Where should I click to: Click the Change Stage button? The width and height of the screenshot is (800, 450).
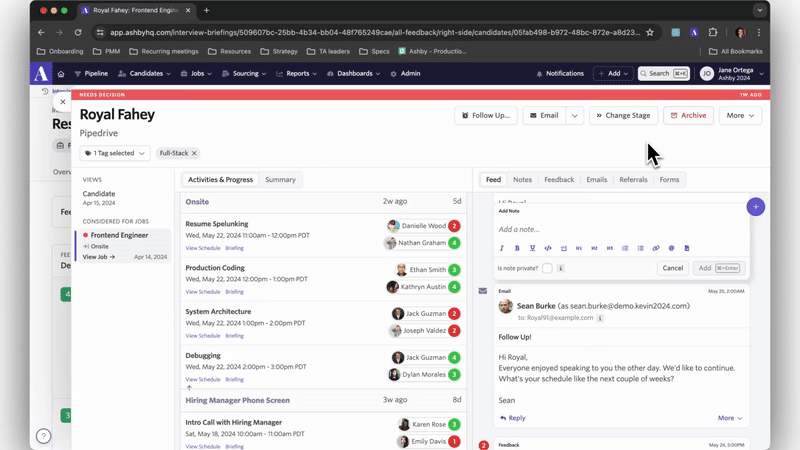623,115
